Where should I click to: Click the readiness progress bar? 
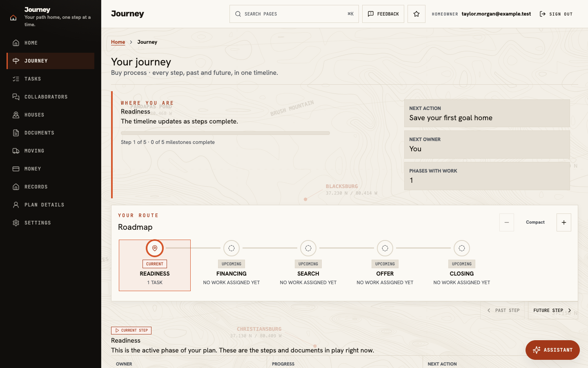(x=225, y=133)
